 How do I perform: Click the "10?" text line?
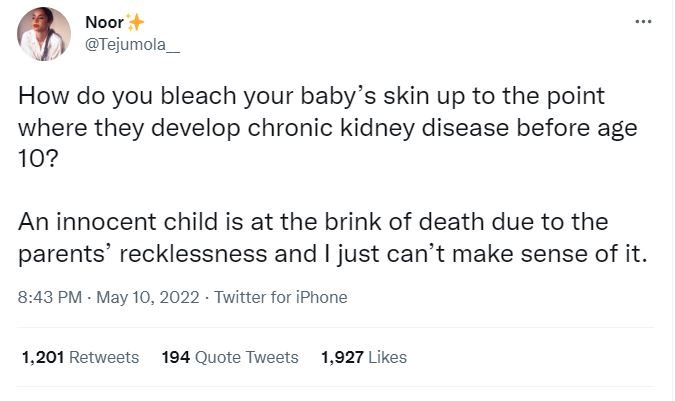tap(38, 161)
